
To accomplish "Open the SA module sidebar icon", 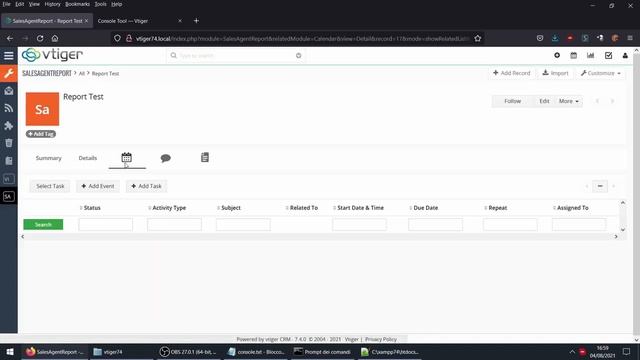I will point(9,196).
